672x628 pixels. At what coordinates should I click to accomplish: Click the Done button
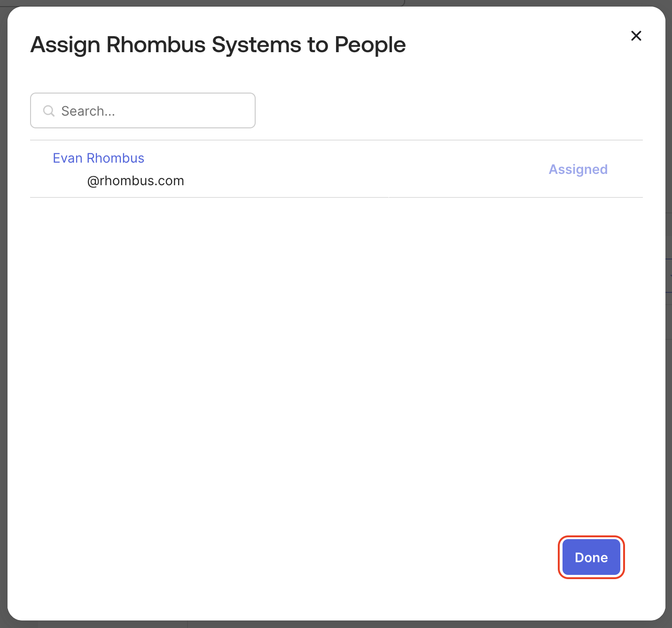[591, 557]
